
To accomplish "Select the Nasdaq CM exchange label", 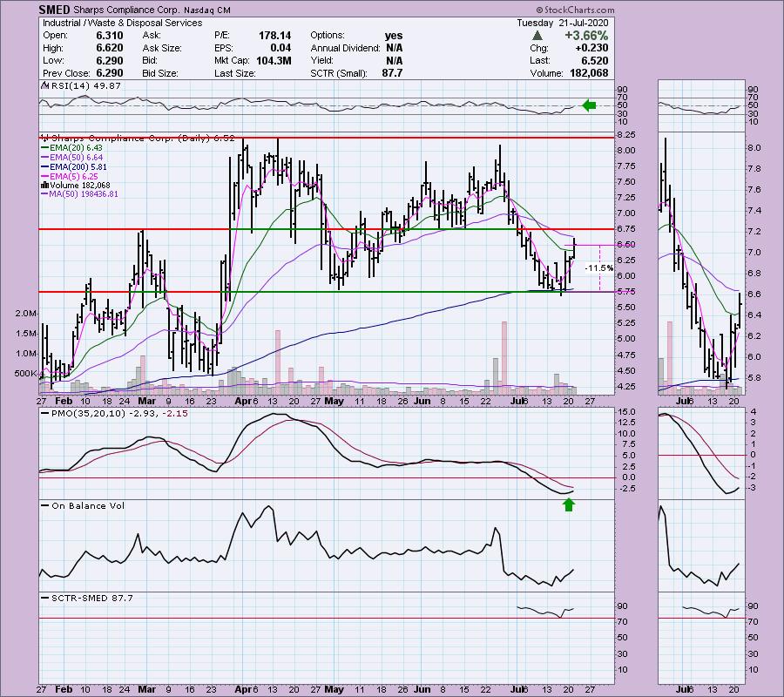I will (206, 10).
